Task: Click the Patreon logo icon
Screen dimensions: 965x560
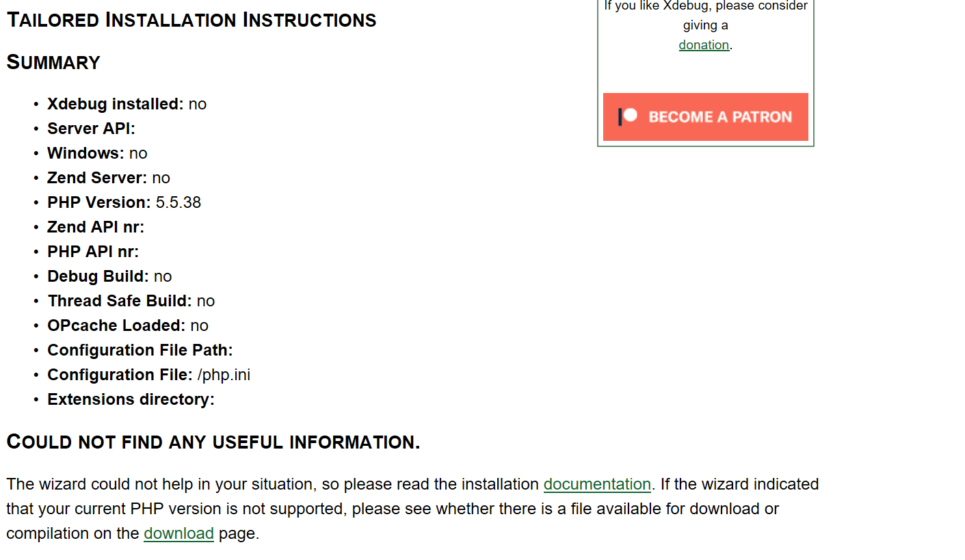Action: click(x=628, y=117)
